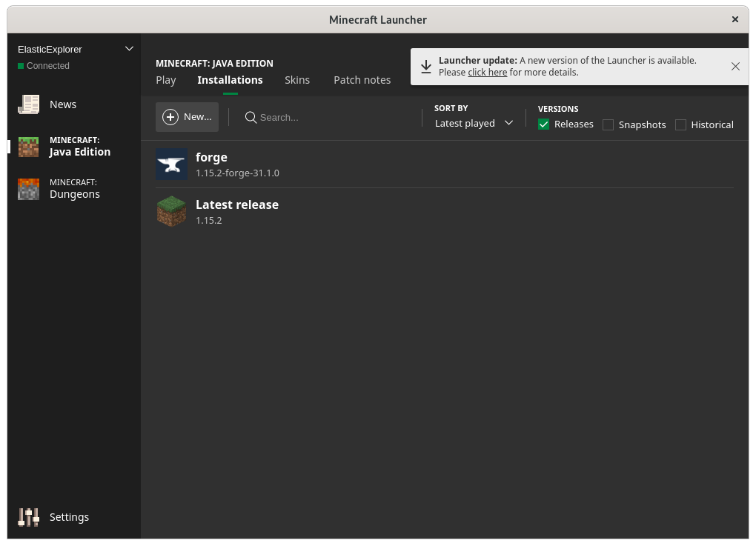Open the Latest played sort dropdown
This screenshot has height=546, width=756.
(x=474, y=124)
